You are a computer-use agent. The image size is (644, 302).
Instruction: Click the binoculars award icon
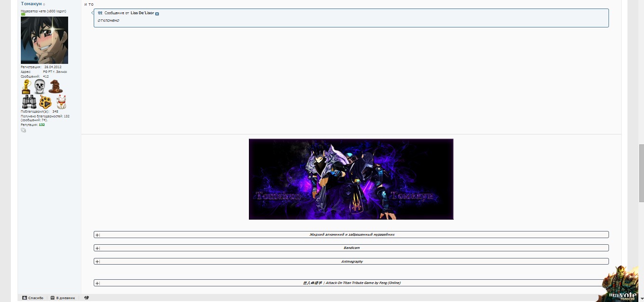(x=29, y=102)
